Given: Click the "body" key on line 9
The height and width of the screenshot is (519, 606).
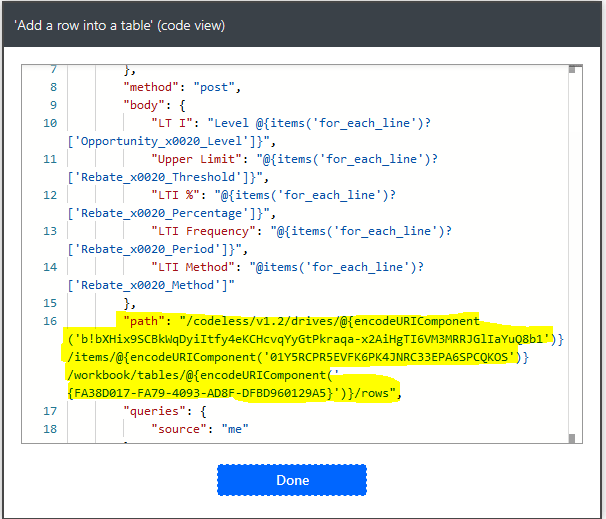Looking at the screenshot, I should coord(146,105).
